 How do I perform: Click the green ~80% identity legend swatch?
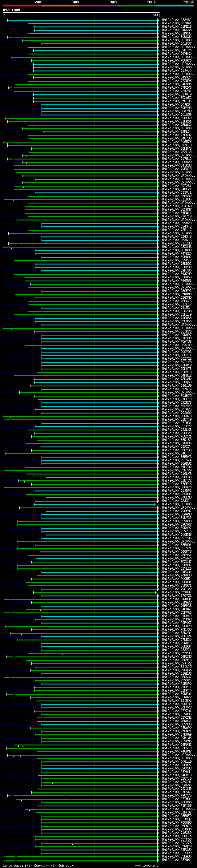137,6
